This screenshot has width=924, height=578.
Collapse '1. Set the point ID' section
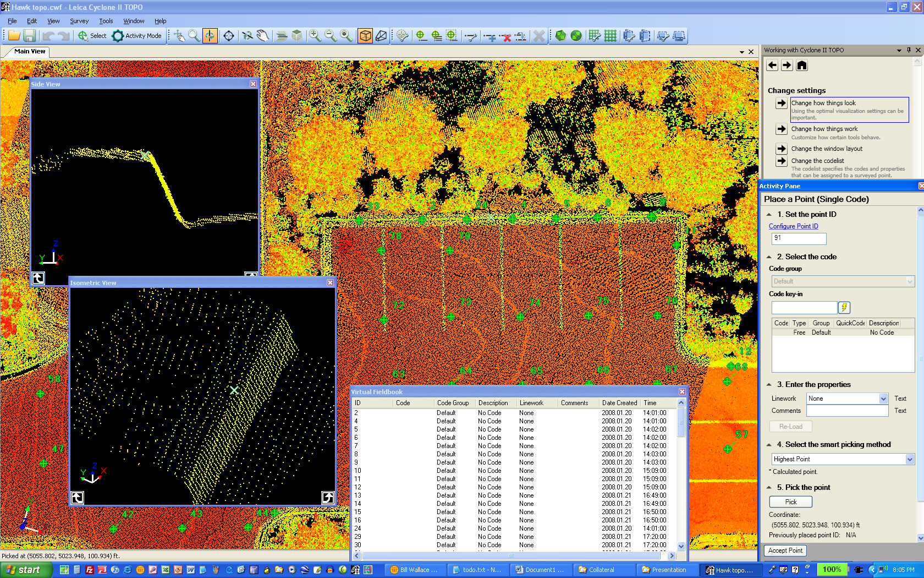[x=769, y=215]
